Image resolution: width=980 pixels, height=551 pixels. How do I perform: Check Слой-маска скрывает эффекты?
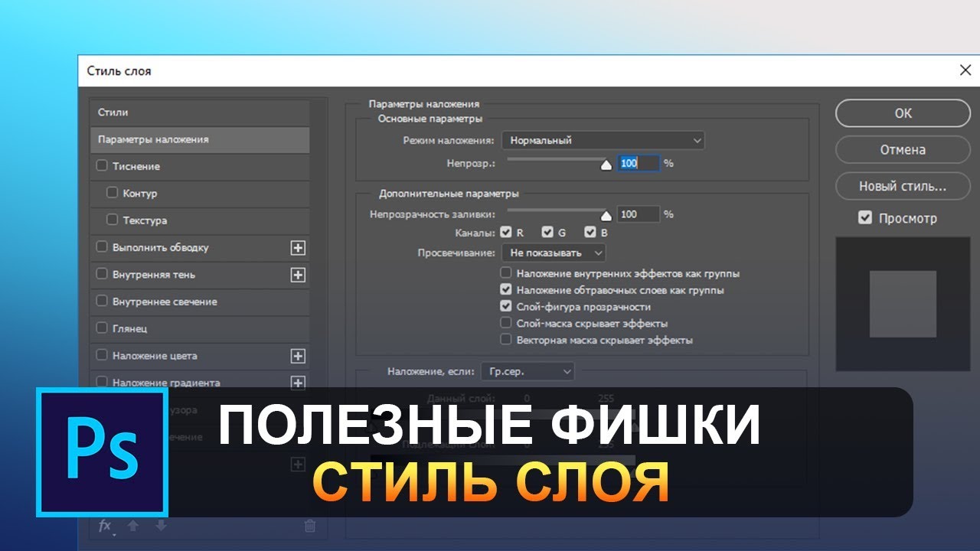(x=506, y=323)
